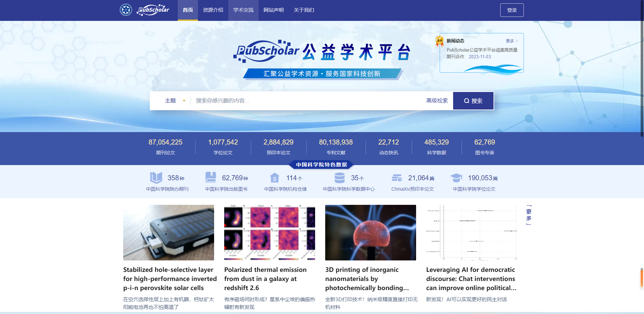Click the 中国科学院院办期刊 open-book icon
644x314 pixels.
pos(156,178)
